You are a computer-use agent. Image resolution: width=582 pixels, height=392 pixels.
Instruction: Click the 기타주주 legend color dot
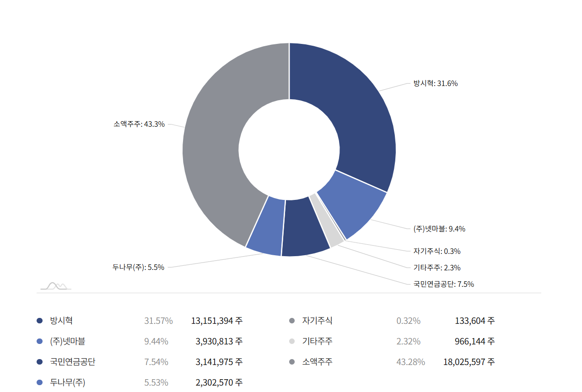pyautogui.click(x=292, y=341)
